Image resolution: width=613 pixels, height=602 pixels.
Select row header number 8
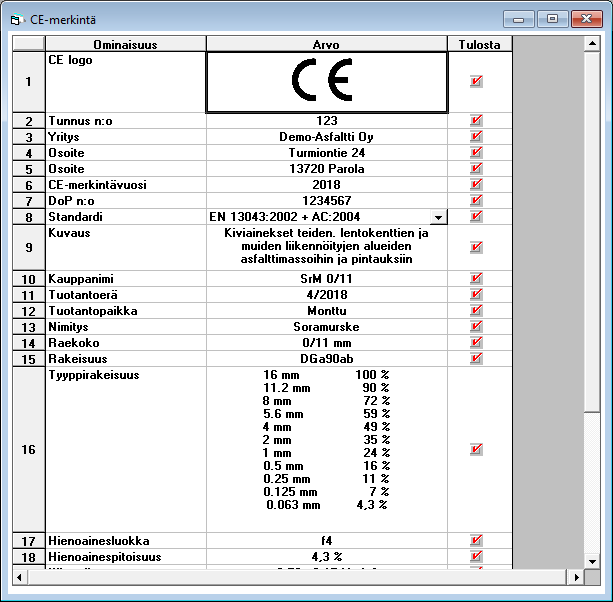pos(29,217)
